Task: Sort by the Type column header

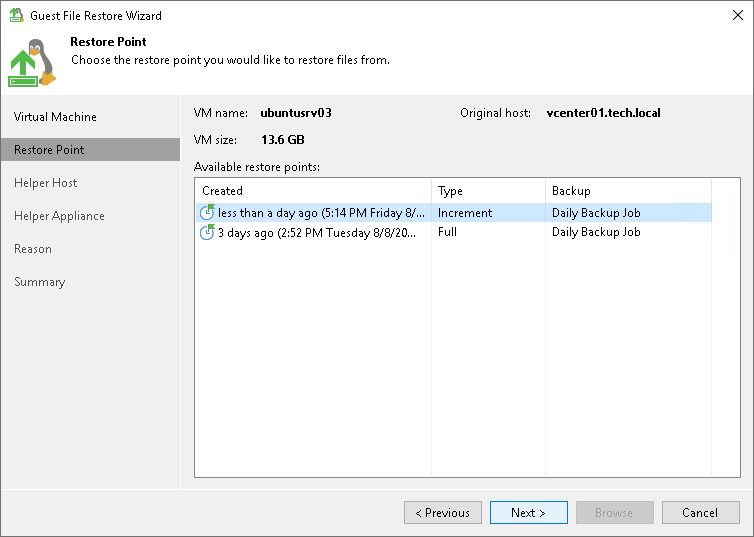Action: tap(488, 191)
